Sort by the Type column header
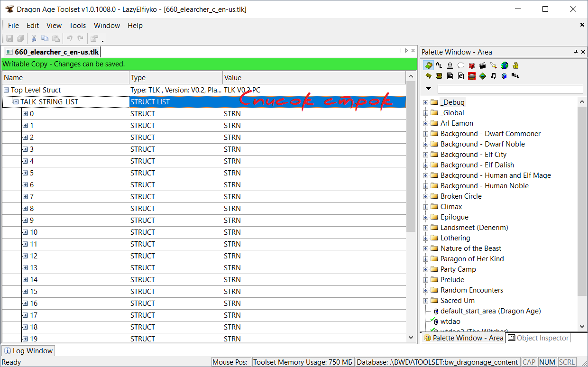Image resolution: width=588 pixels, height=367 pixels. pyautogui.click(x=176, y=78)
